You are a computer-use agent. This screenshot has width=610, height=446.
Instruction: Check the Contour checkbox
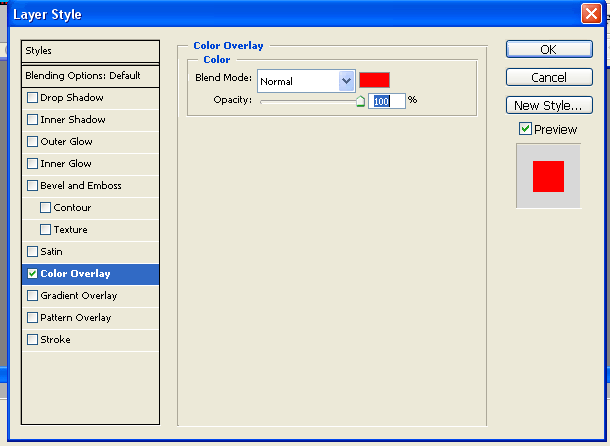(46, 207)
